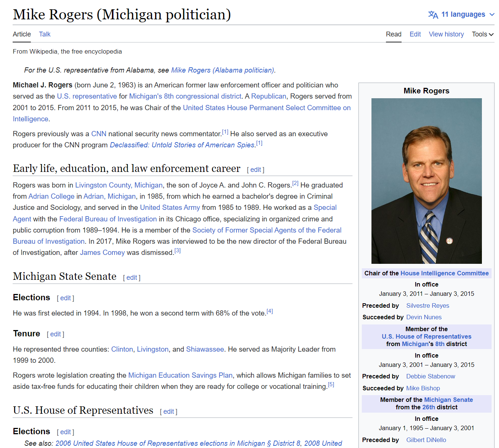Open the View history tab

(446, 34)
